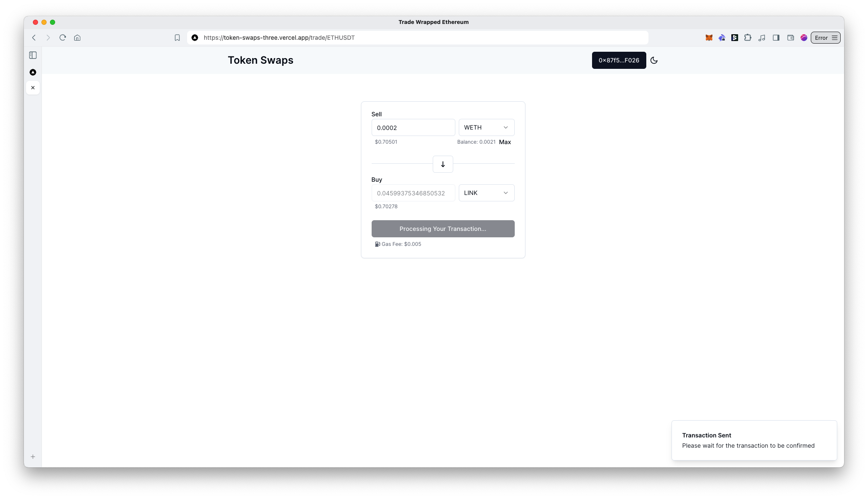Viewport: 868px width, 499px height.
Task: Click the swap direction arrow button
Action: coord(443,163)
